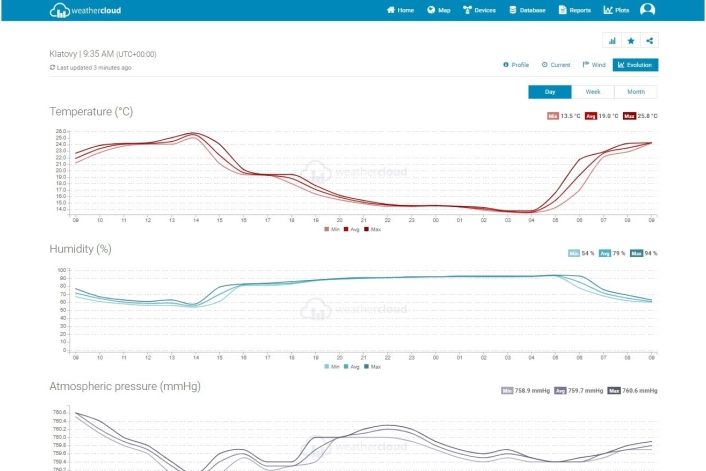
Task: Toggle the Min series in humidity legend
Action: [x=333, y=367]
